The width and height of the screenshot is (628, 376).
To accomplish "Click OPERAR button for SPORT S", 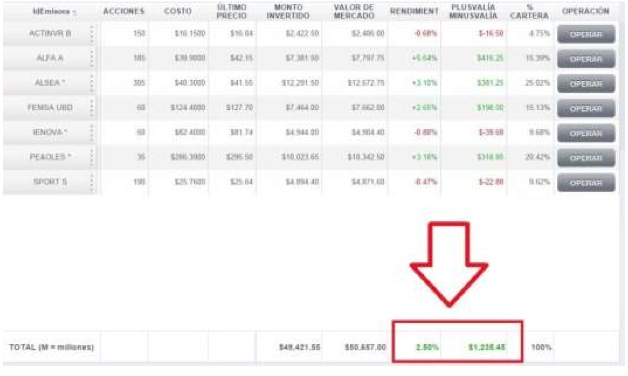I will click(x=586, y=183).
